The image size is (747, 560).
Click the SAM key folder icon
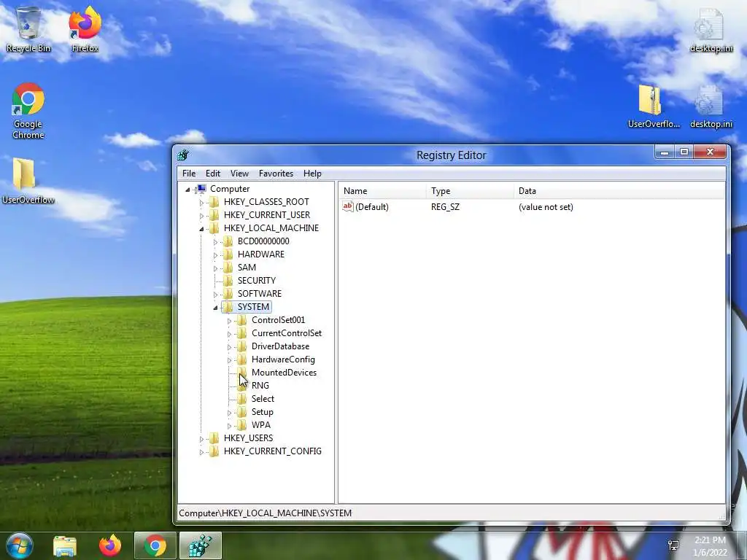pyautogui.click(x=228, y=268)
